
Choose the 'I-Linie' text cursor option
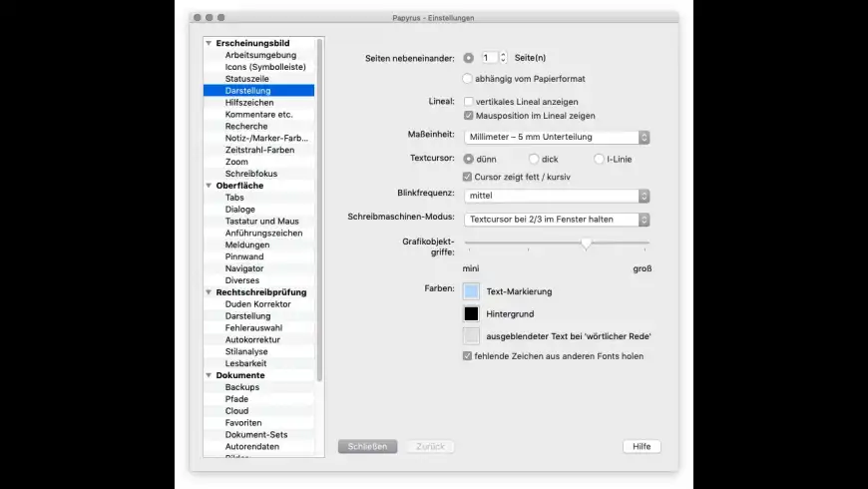coord(599,159)
